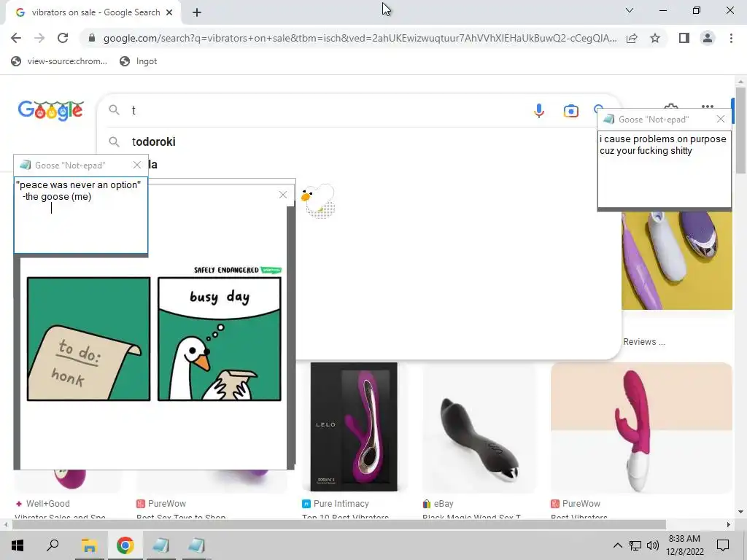Click the address bar lock icon

[x=92, y=38]
